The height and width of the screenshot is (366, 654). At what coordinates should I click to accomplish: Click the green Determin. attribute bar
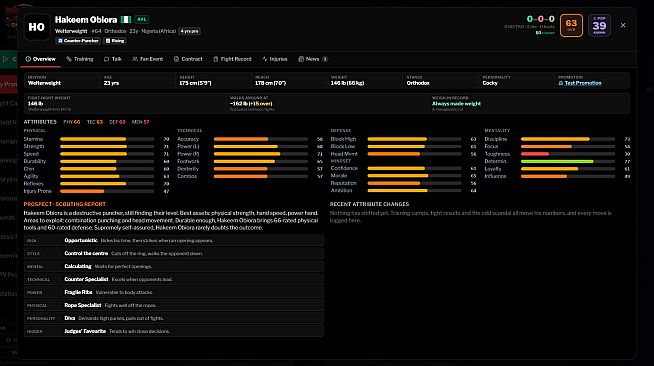(x=568, y=161)
